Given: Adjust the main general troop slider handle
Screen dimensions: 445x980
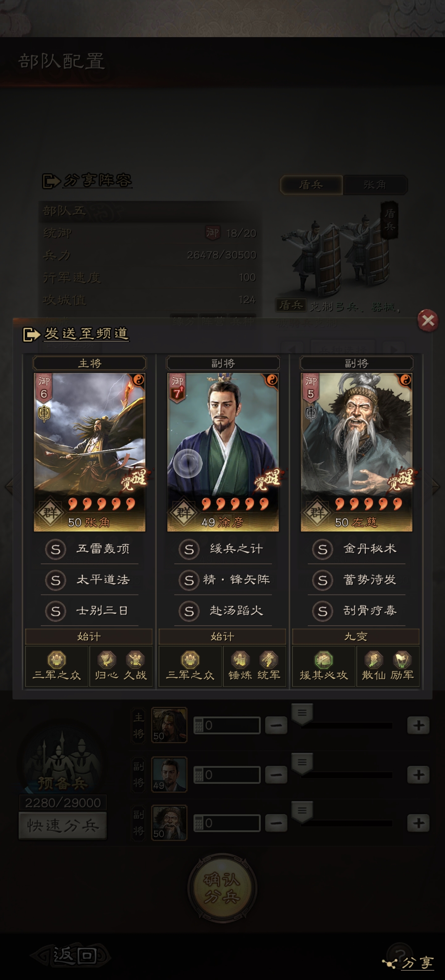Looking at the screenshot, I should 302,715.
